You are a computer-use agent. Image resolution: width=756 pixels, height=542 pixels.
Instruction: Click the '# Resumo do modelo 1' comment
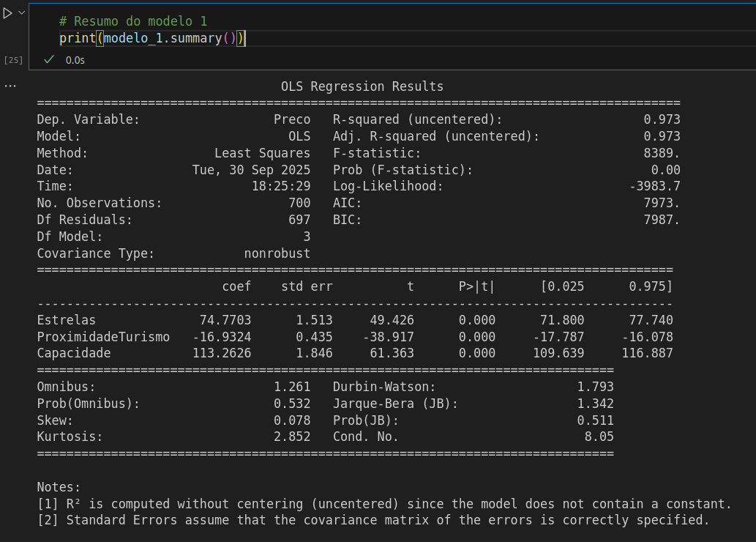click(x=133, y=21)
